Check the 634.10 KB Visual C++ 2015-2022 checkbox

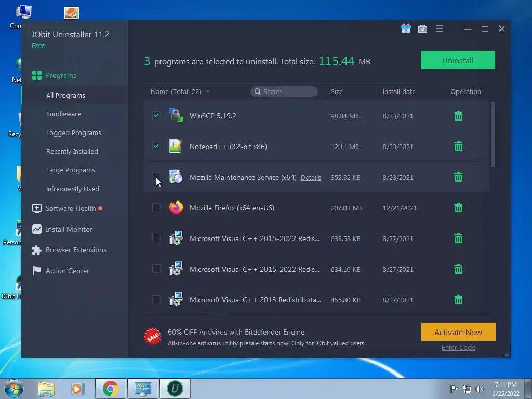point(156,269)
